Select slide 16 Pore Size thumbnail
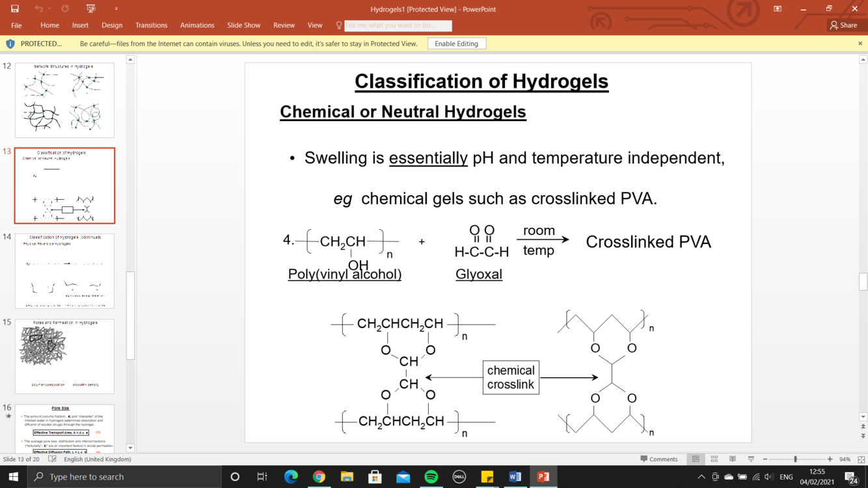The image size is (868, 488). [x=64, y=429]
